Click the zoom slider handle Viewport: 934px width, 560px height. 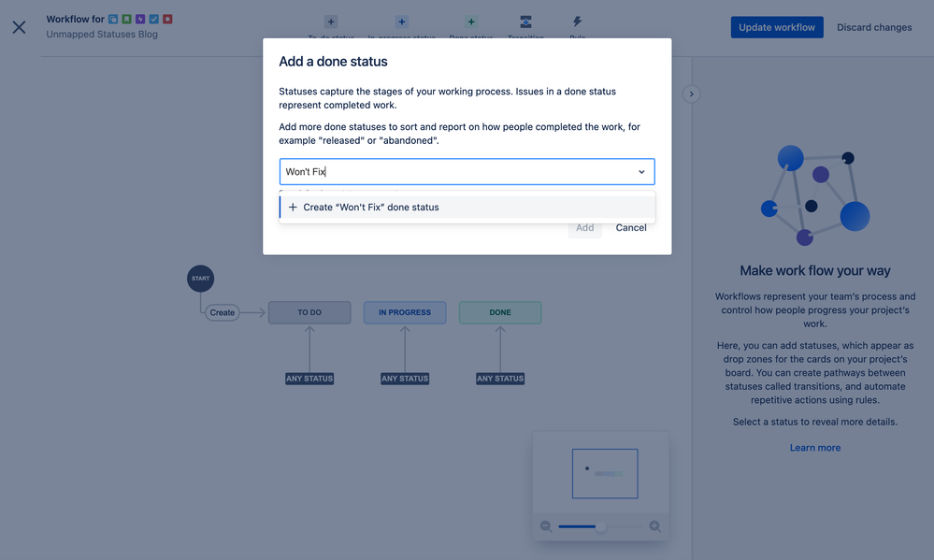pos(600,526)
